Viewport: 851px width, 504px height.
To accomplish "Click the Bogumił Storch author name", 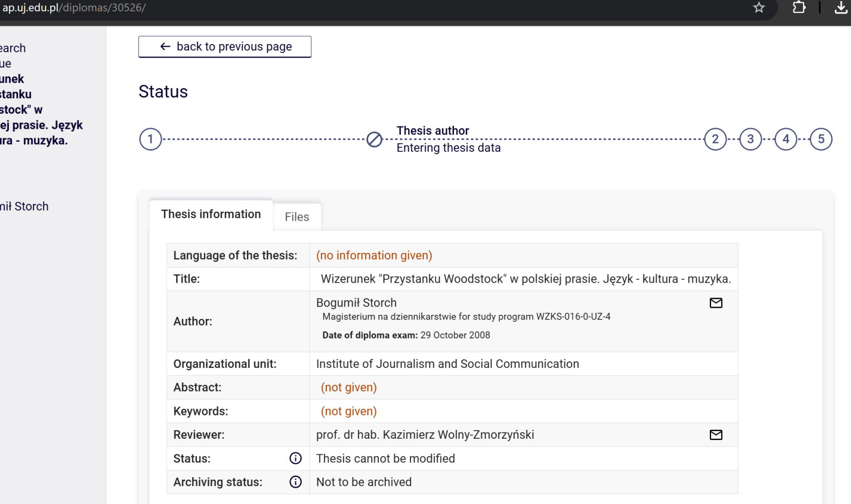I will point(356,303).
